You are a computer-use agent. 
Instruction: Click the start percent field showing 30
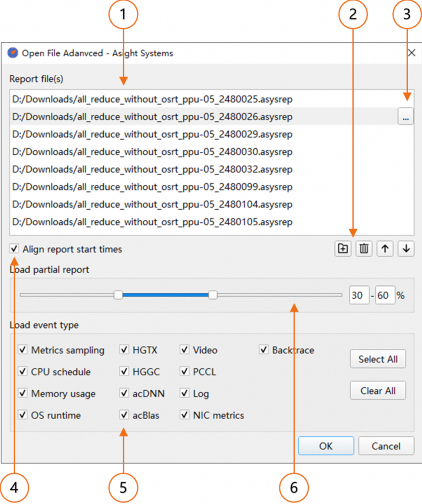[359, 295]
